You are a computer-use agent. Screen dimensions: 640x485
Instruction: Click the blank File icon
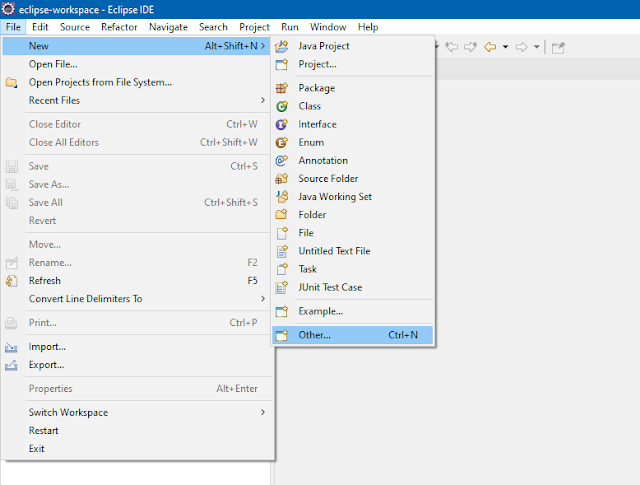[x=282, y=233]
